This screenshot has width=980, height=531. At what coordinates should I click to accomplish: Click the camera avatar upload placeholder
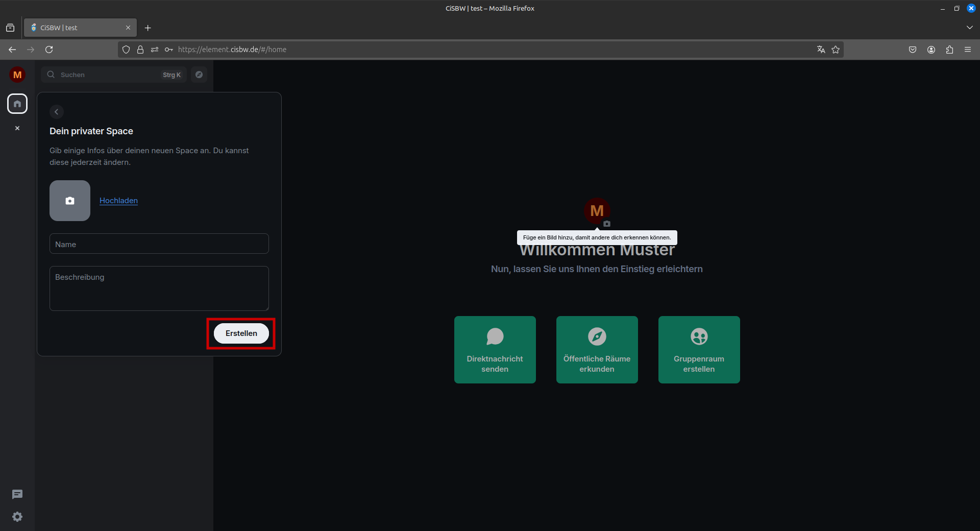coord(70,201)
